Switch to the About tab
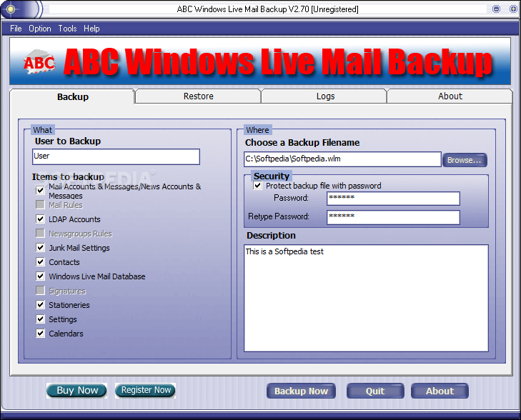This screenshot has height=420, width=521. (x=450, y=96)
